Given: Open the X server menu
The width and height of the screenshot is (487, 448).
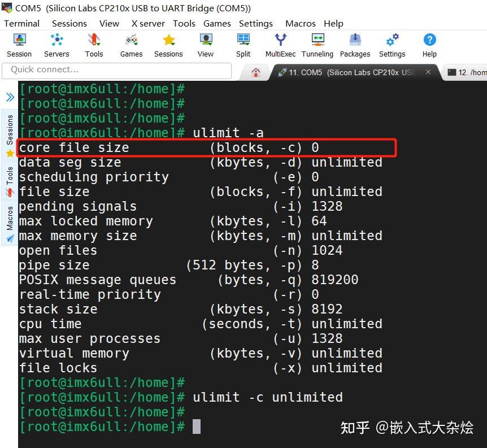Looking at the screenshot, I should click(x=147, y=23).
